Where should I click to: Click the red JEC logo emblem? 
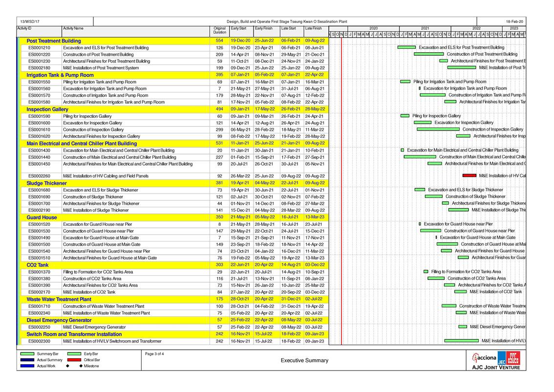click(x=513, y=358)
